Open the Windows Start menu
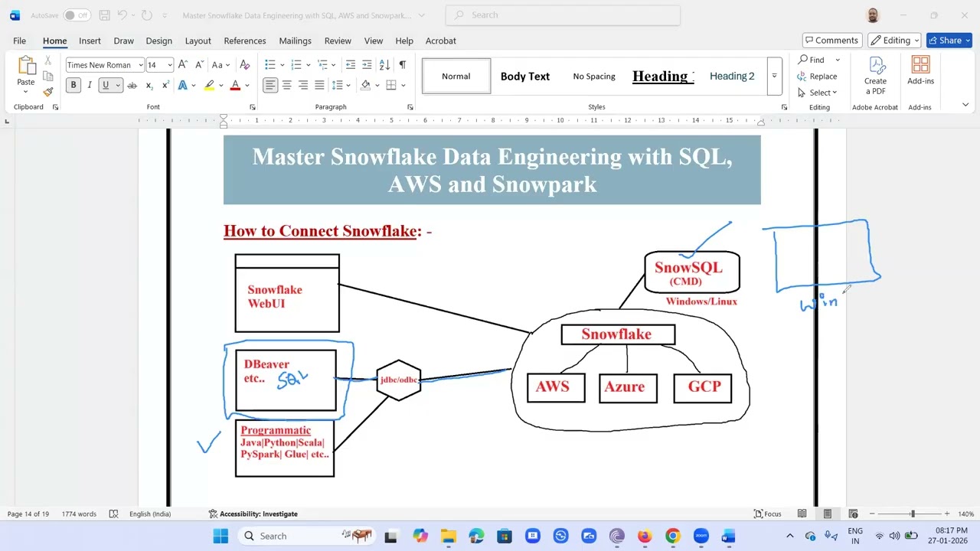 pos(220,536)
